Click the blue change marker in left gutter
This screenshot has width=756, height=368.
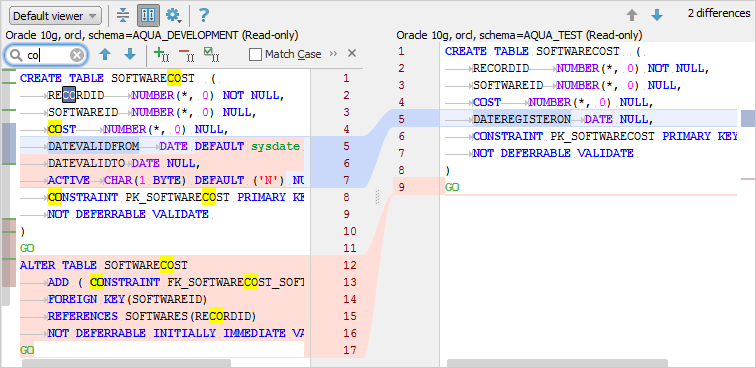[9, 143]
